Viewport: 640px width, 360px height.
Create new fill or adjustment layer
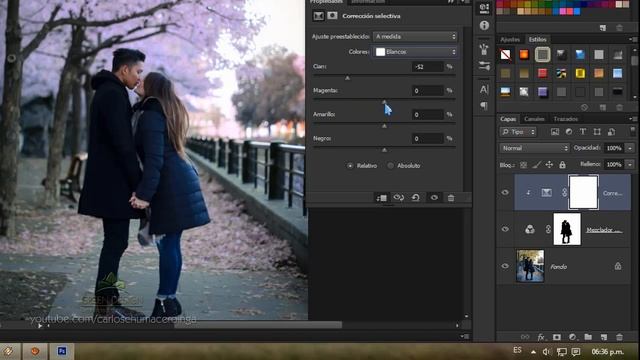click(572, 337)
